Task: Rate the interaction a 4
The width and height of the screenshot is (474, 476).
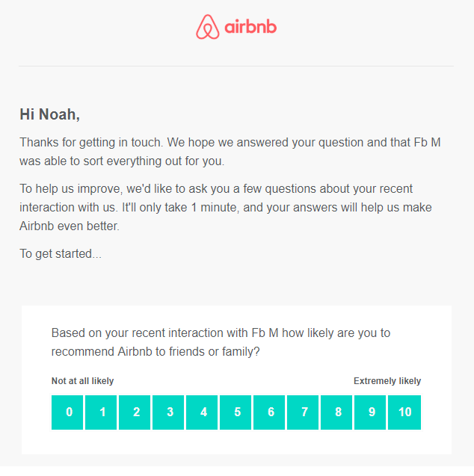Action: 203,412
